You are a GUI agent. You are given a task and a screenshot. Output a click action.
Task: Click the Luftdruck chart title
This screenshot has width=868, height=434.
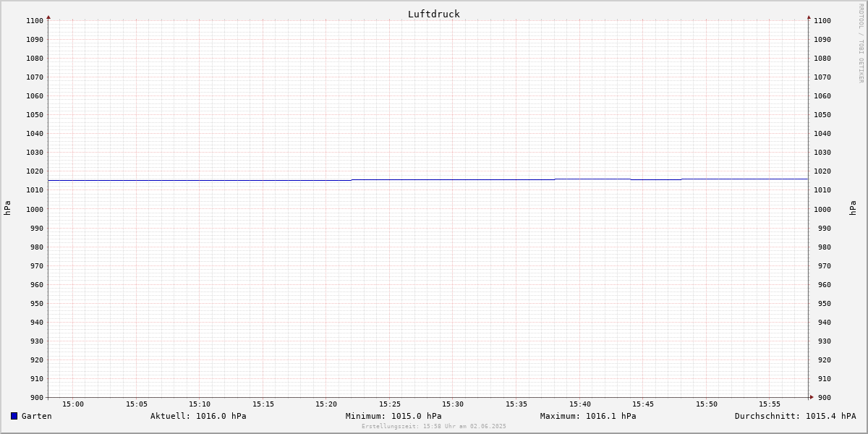(x=434, y=14)
